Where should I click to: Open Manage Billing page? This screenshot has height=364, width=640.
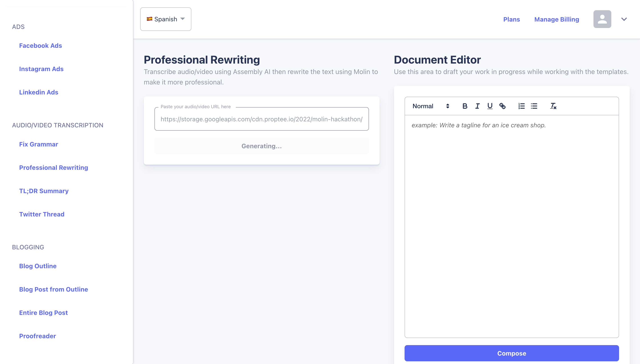(556, 19)
